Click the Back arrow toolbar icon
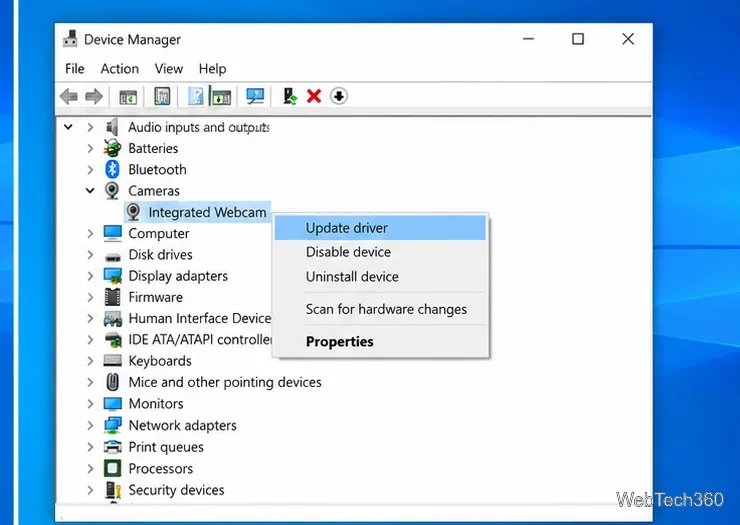The image size is (740, 525). [69, 96]
